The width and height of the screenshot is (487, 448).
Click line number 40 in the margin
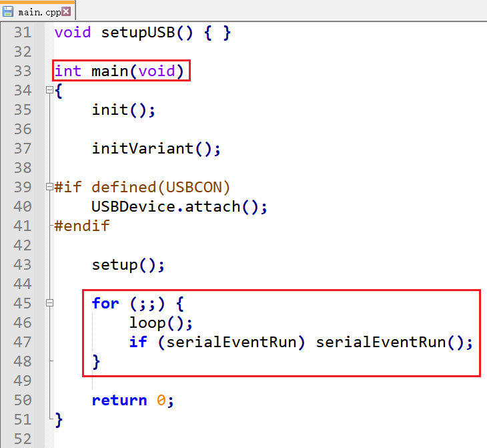click(x=23, y=207)
